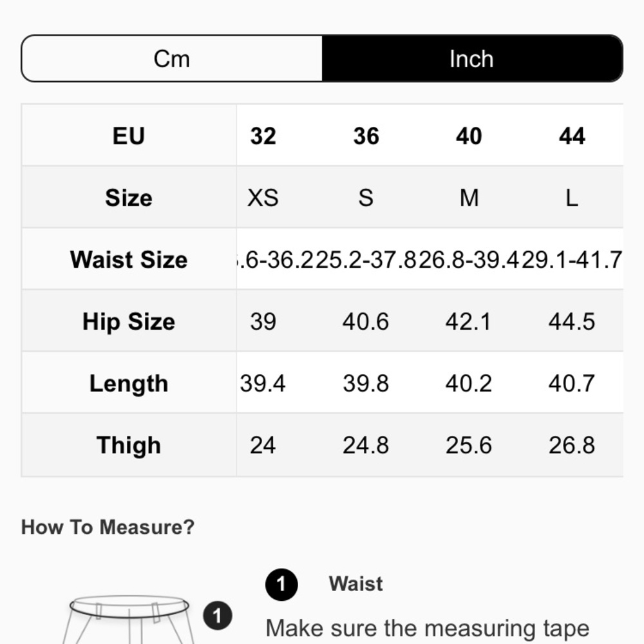This screenshot has height=644, width=644.
Task: Click the 39.4 length value
Action: [263, 383]
